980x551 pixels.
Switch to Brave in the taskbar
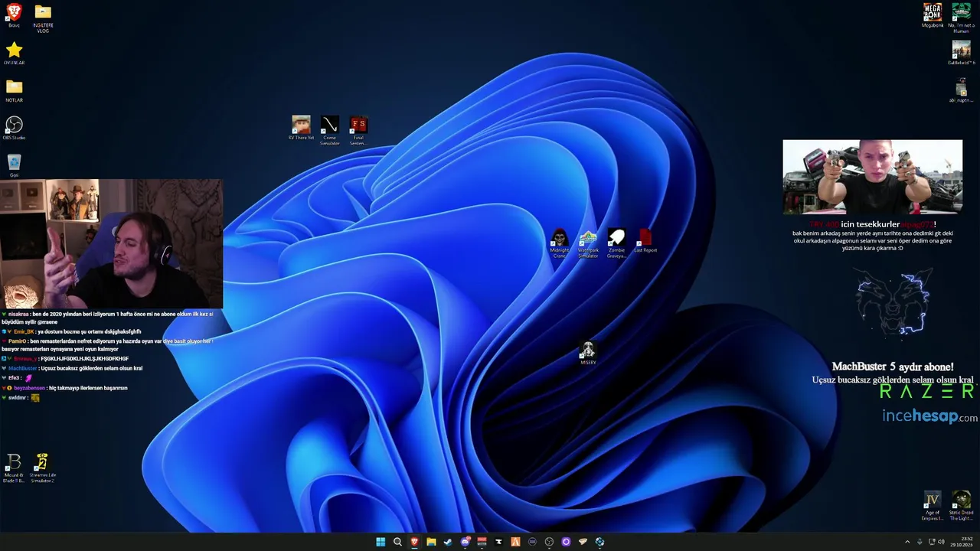pos(414,542)
